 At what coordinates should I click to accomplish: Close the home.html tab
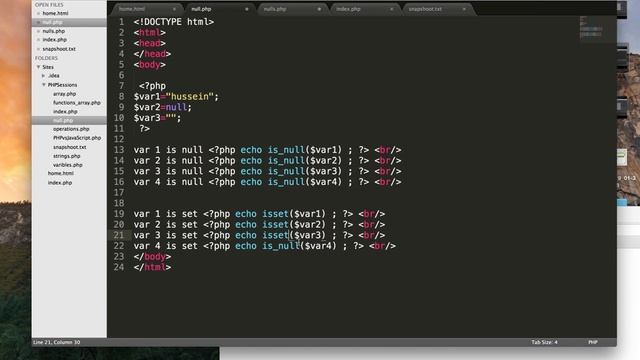(174, 9)
